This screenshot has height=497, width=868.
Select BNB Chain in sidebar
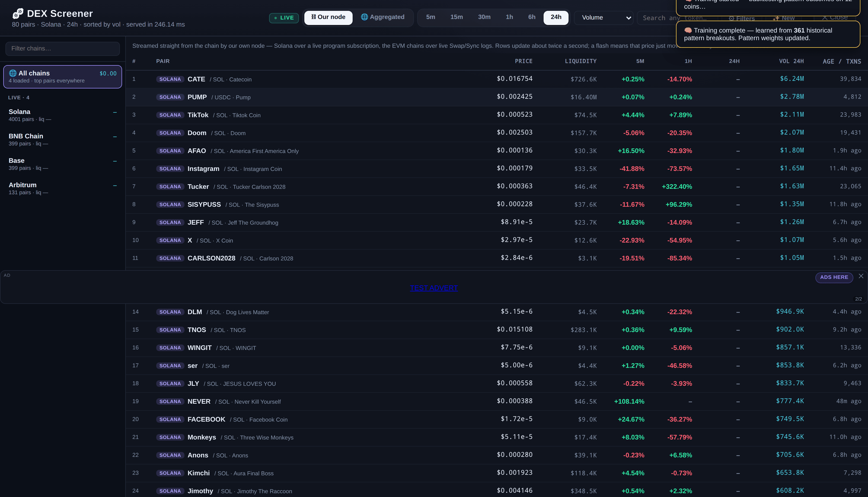[62, 140]
